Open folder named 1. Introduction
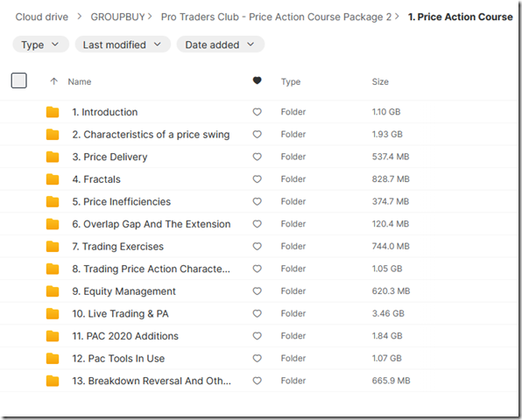522x420 pixels. pos(105,112)
